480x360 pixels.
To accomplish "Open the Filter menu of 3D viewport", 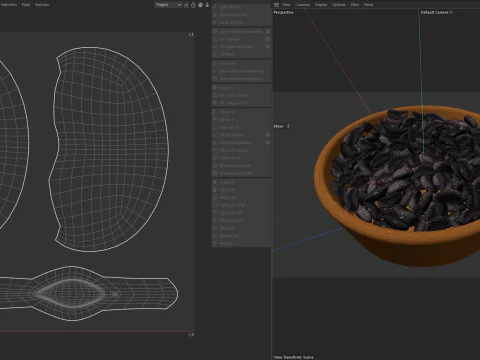I will click(355, 5).
